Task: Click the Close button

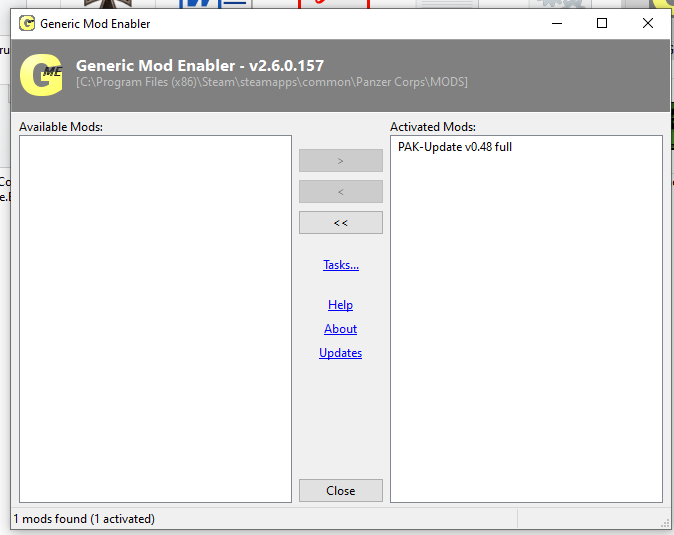Action: tap(340, 490)
